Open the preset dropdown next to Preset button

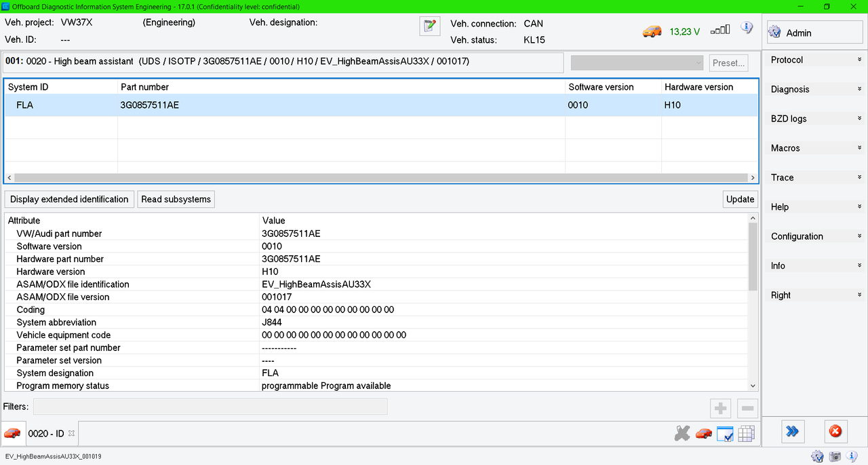pyautogui.click(x=637, y=62)
